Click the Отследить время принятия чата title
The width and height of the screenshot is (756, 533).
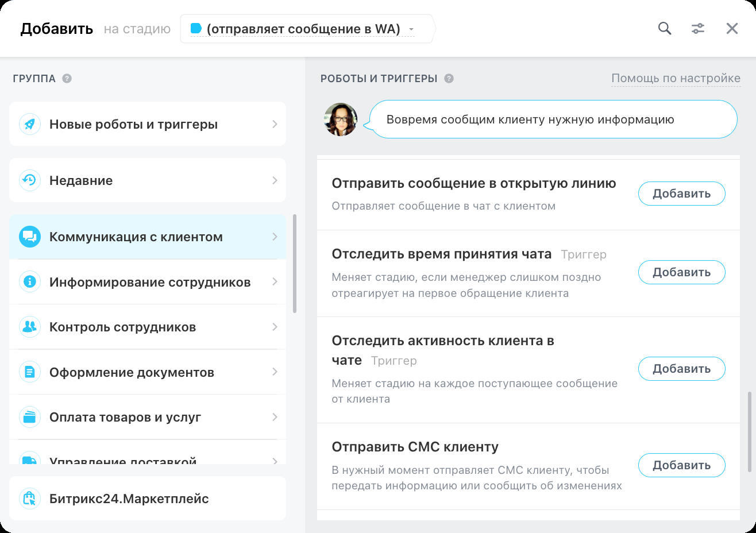[442, 254]
